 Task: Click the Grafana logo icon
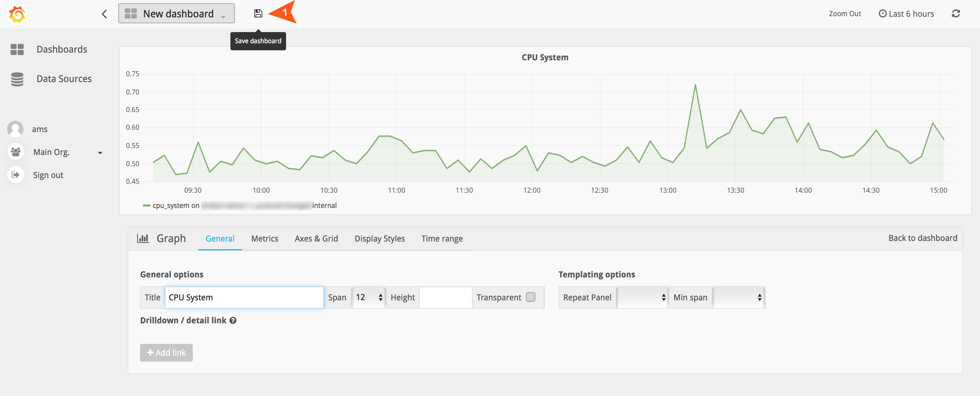point(17,14)
